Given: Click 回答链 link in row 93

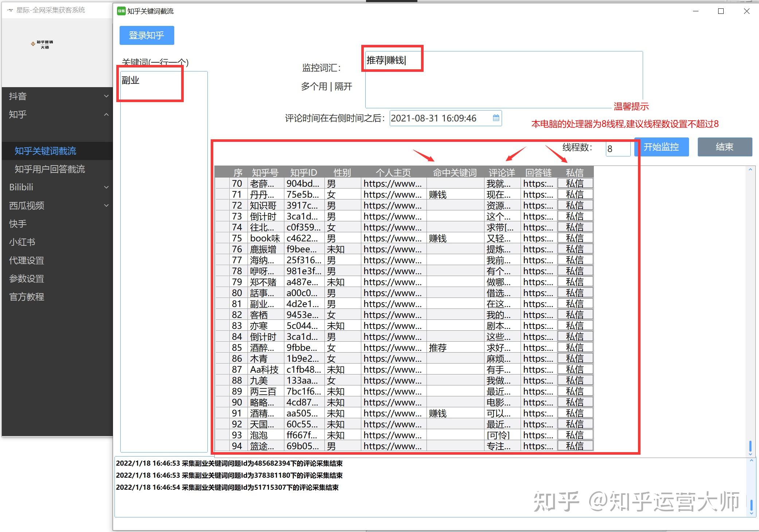Looking at the screenshot, I should click(538, 435).
